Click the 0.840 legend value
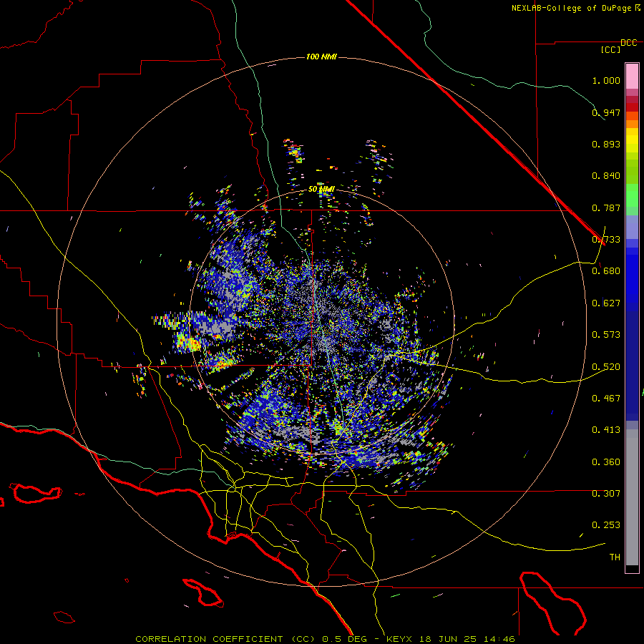This screenshot has height=644, width=644. coord(606,176)
